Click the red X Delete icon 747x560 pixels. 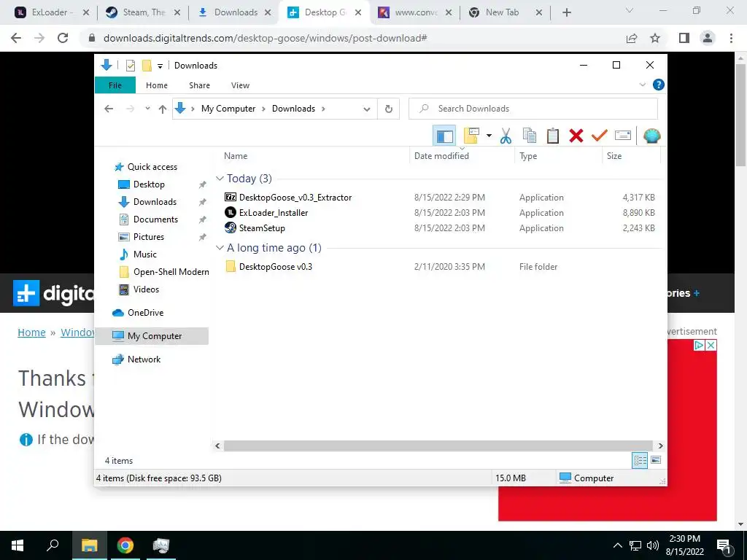tap(576, 136)
